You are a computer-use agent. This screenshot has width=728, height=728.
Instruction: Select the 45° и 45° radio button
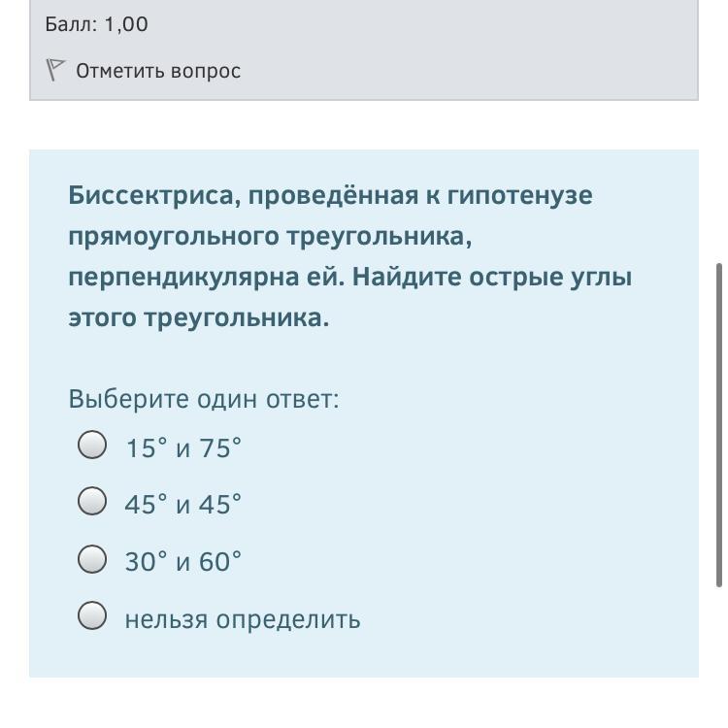(x=92, y=502)
